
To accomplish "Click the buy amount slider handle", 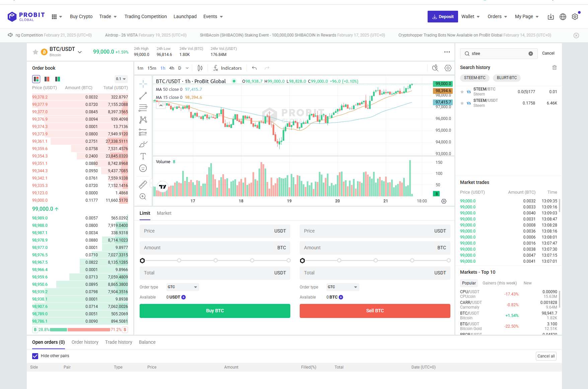I will (142, 261).
